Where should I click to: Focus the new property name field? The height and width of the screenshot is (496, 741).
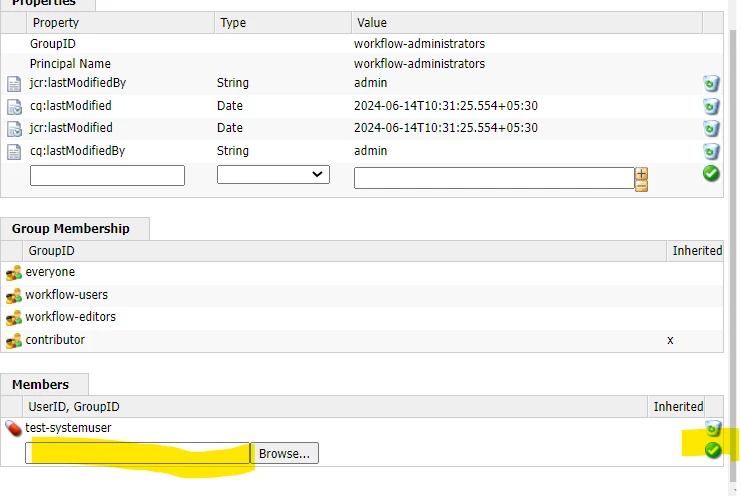(107, 175)
